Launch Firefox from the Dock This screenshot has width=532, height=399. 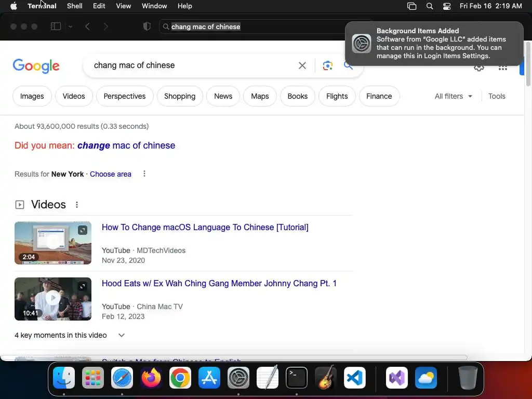[x=151, y=378]
